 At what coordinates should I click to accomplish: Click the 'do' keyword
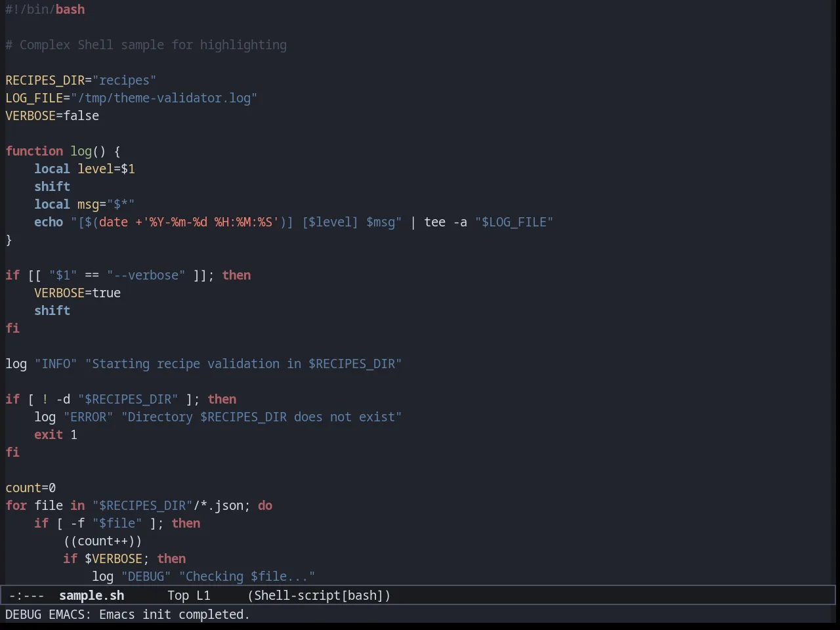(x=265, y=505)
